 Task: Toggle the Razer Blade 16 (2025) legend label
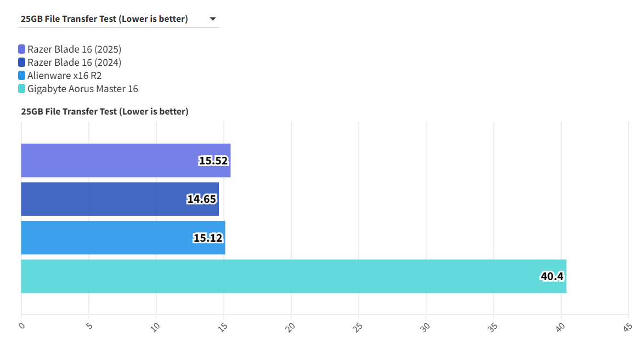point(74,49)
